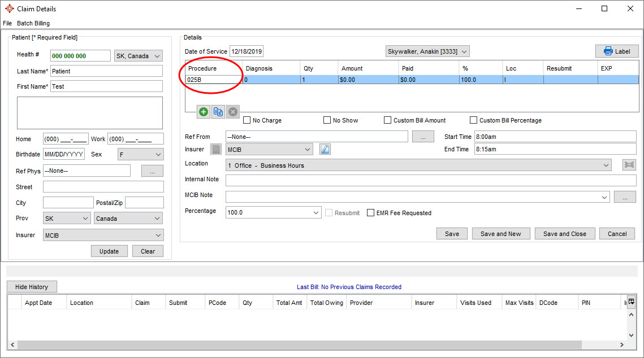Cancel the claim details

pos(617,233)
